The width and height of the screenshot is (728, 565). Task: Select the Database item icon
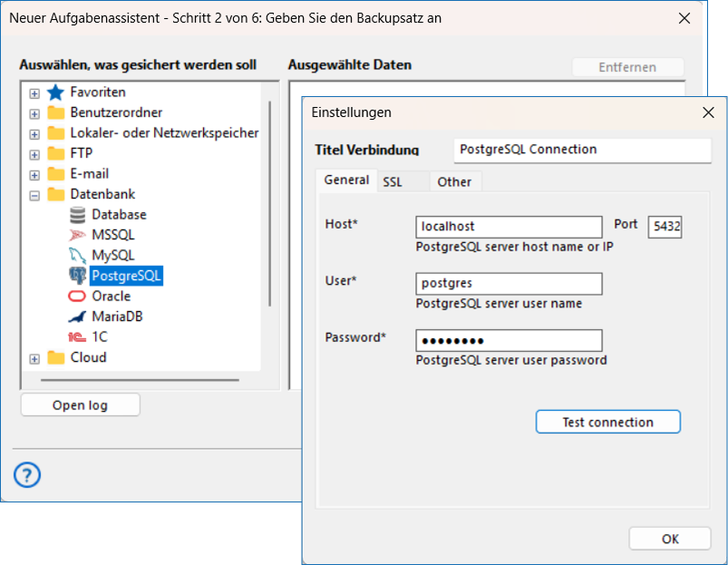click(x=78, y=214)
